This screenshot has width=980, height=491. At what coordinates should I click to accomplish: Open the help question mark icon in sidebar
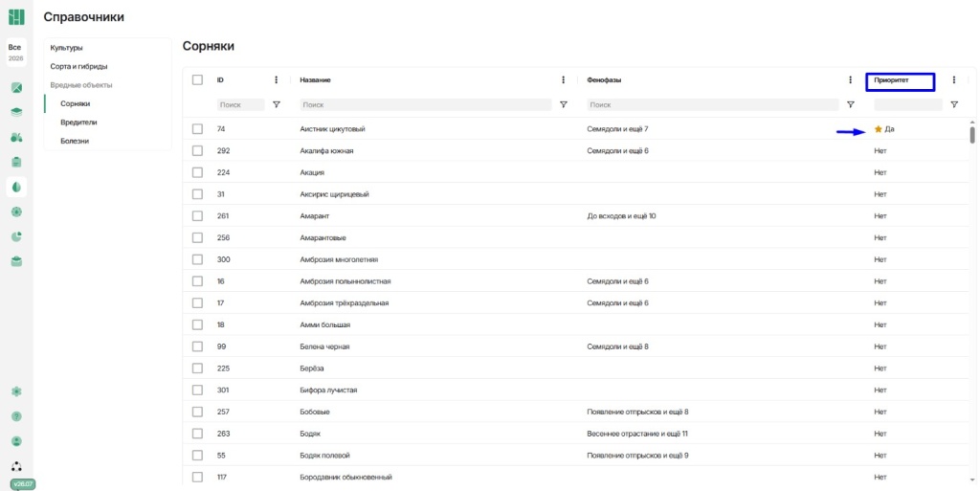click(x=17, y=416)
